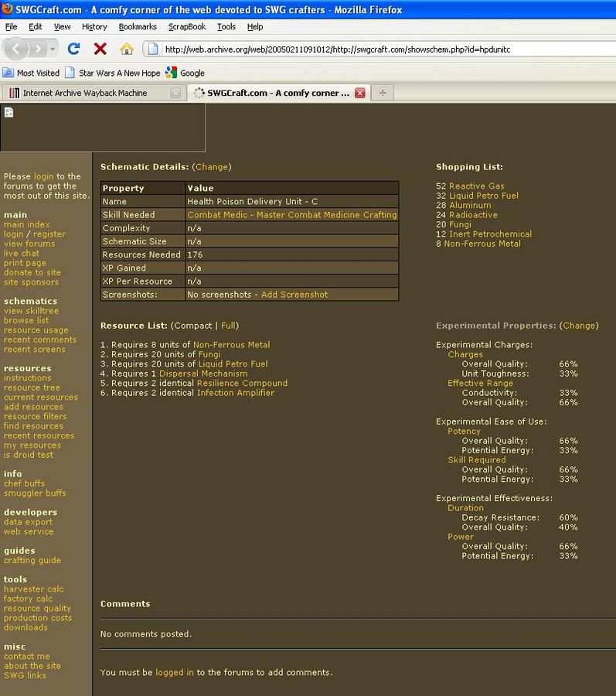Open a new tab with plus button
The width and height of the screenshot is (616, 696).
[382, 93]
